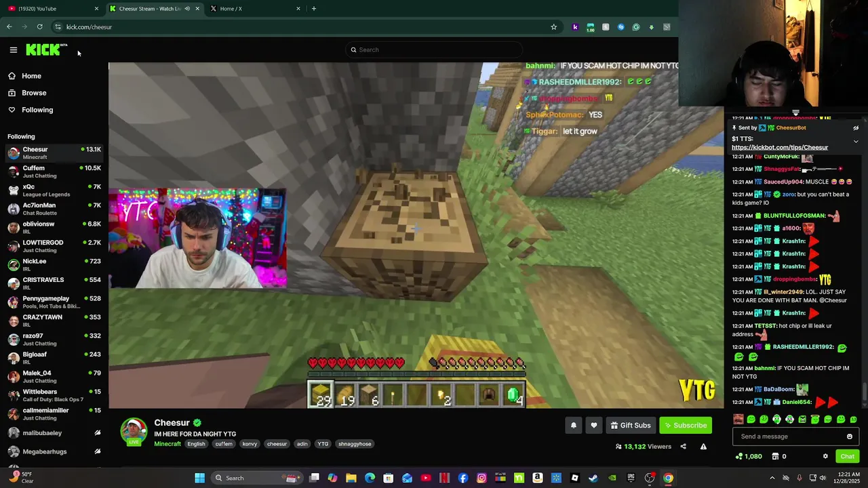Open xQc channel in Following list

pos(54,190)
